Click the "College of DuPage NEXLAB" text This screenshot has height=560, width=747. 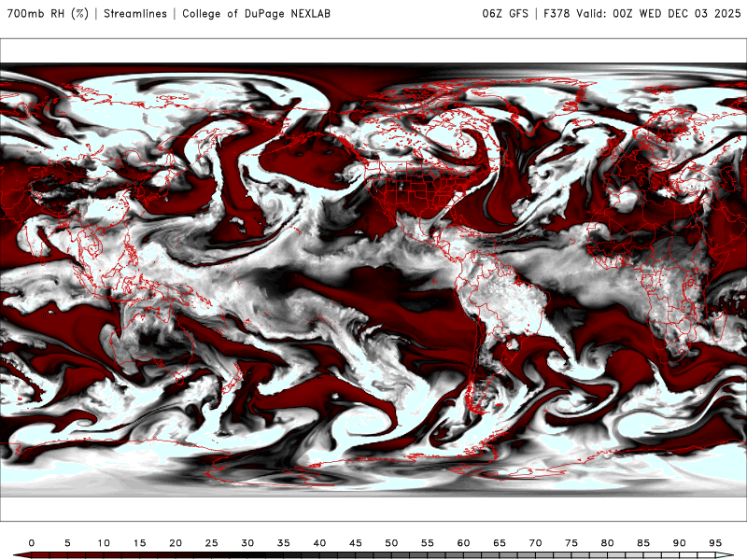pos(256,13)
